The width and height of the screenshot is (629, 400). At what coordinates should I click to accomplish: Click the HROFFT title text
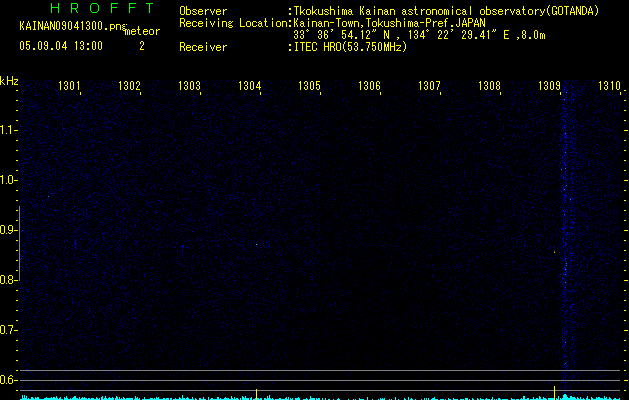(x=103, y=8)
